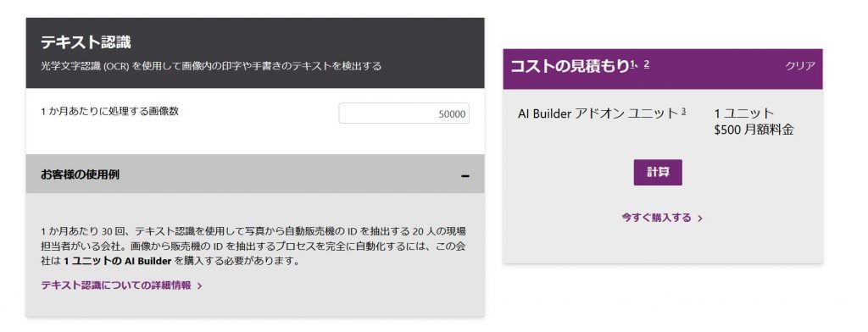Click the bold 1 ユニットの AI Builder text
The width and height of the screenshot is (868, 332).
[x=118, y=261]
